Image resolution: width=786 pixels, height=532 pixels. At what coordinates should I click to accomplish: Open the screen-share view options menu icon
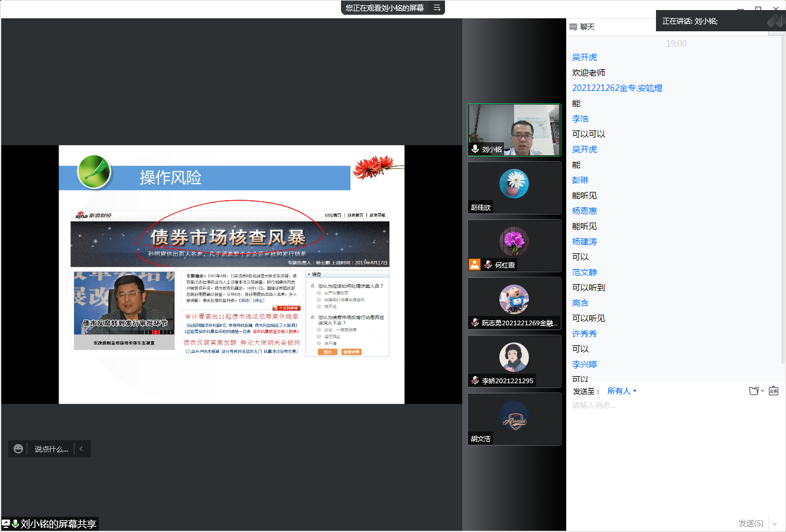[x=437, y=8]
